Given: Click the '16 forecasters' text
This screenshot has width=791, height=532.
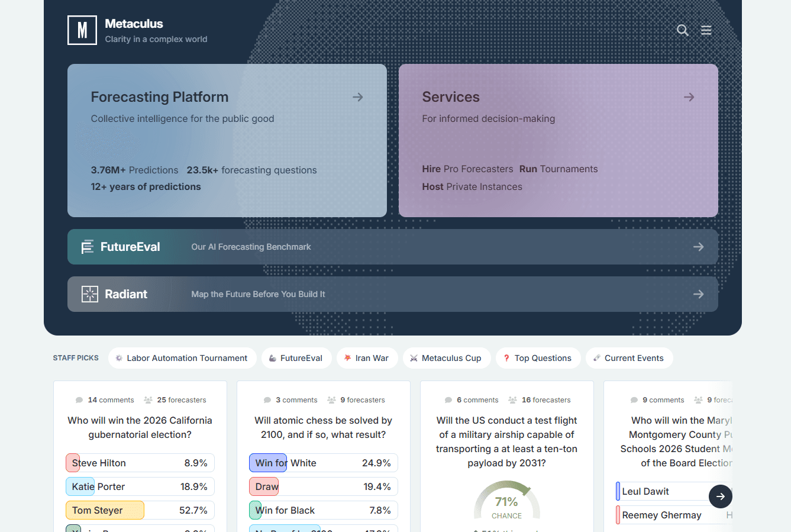Looking at the screenshot, I should click(x=546, y=400).
